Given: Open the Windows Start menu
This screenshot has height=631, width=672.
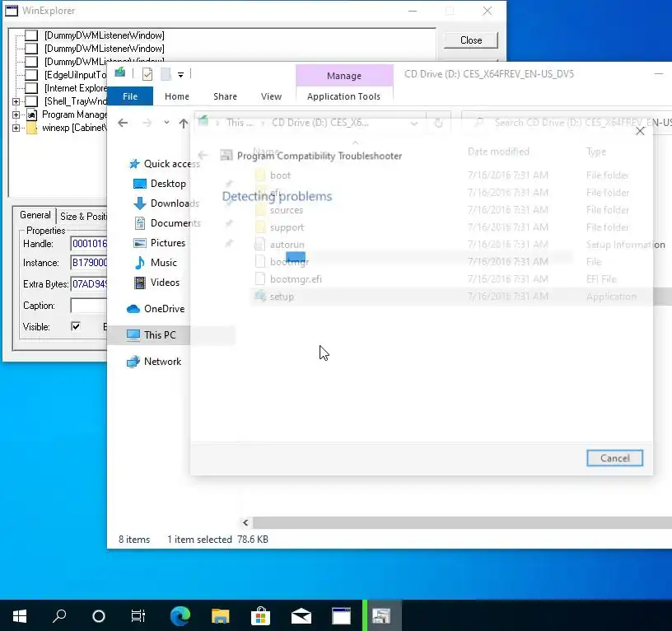Looking at the screenshot, I should click(20, 616).
